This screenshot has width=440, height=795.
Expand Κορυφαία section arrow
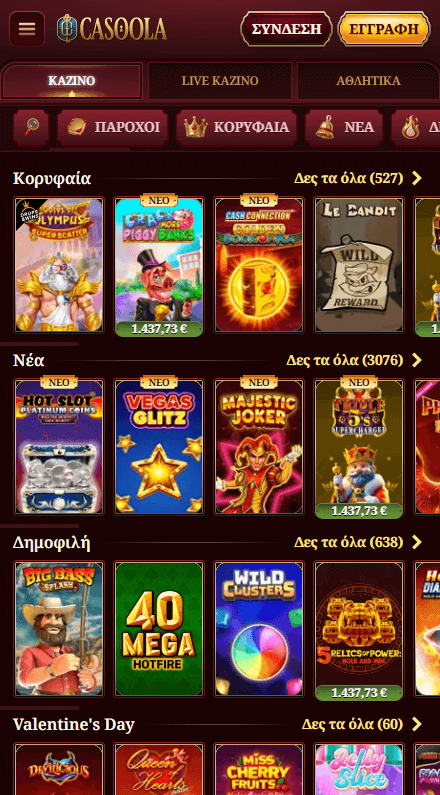click(417, 178)
